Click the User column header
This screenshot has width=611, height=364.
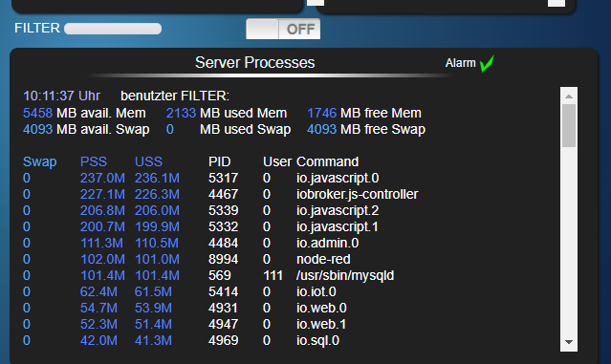coord(277,161)
